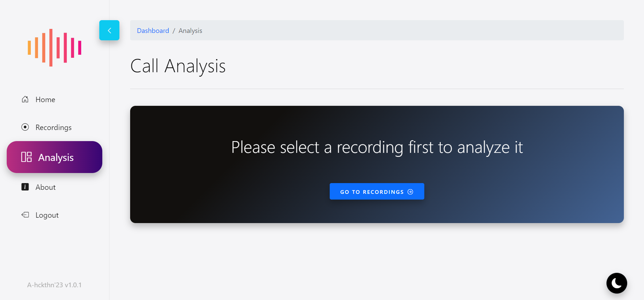Select Analysis in the navigation menu

56,157
